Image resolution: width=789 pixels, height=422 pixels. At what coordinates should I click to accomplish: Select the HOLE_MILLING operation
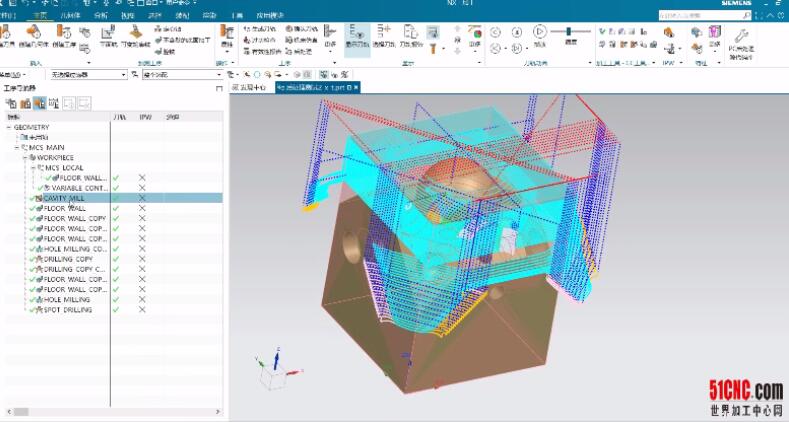pos(66,299)
